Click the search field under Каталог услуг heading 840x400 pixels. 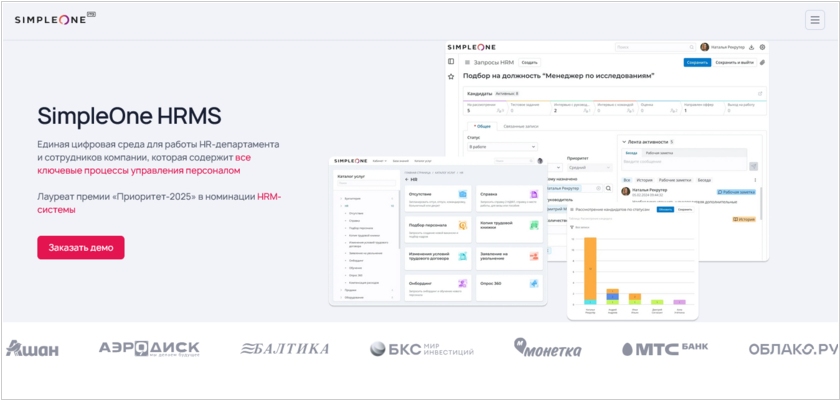(365, 183)
